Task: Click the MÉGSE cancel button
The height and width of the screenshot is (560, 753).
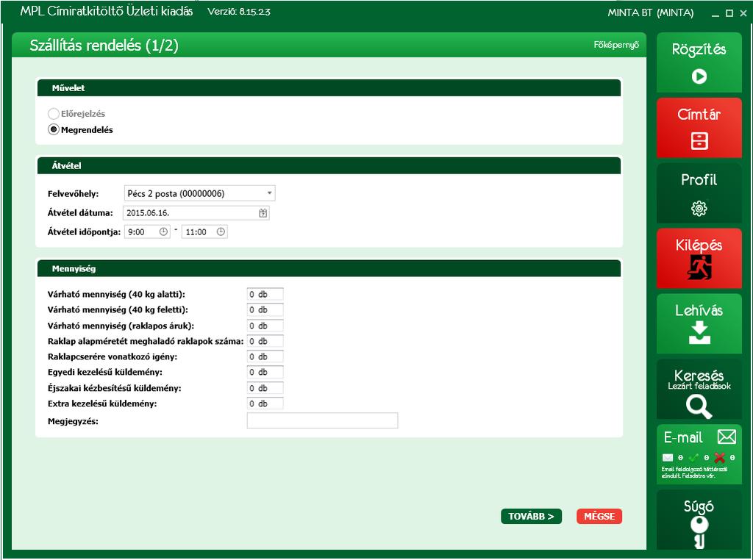Action: [599, 517]
